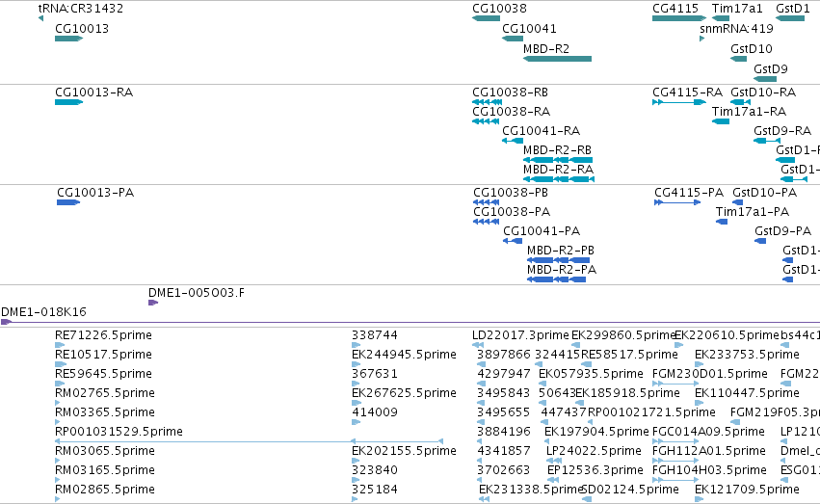Open the 367631 EST label
820x504 pixels.
pos(375,374)
